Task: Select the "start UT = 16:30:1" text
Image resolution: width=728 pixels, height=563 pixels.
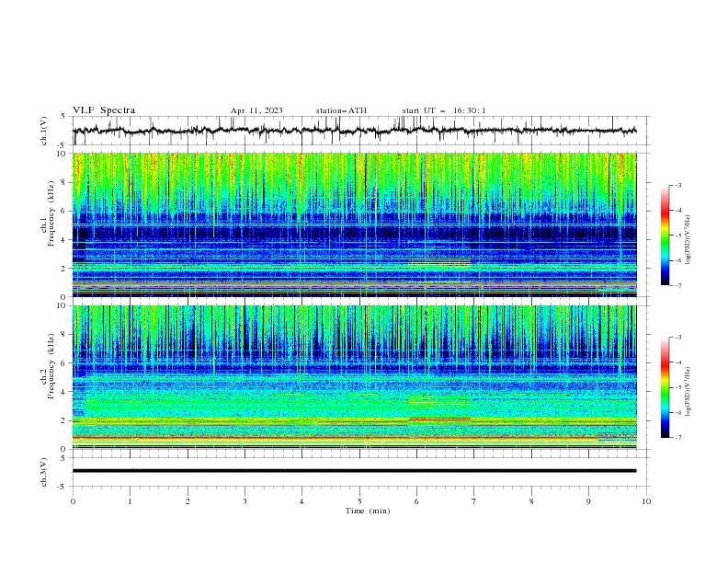Action: click(x=444, y=110)
